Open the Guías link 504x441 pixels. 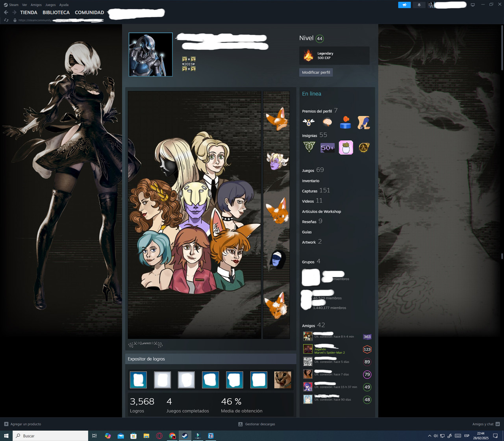click(307, 232)
